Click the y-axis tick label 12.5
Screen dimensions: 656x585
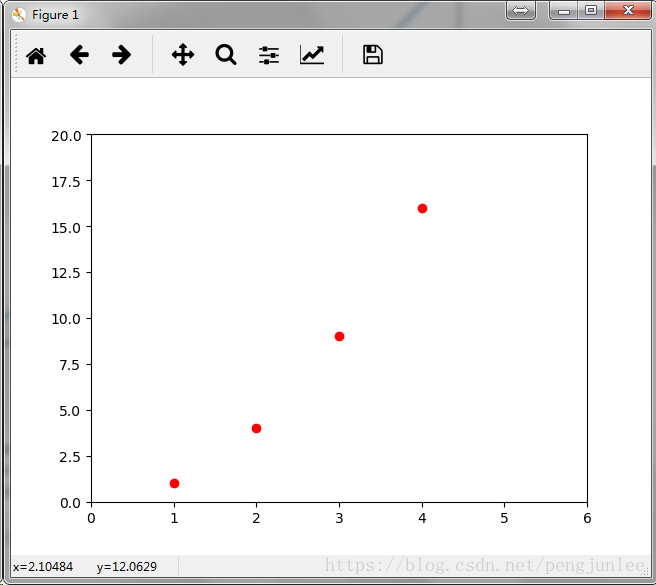coord(66,273)
